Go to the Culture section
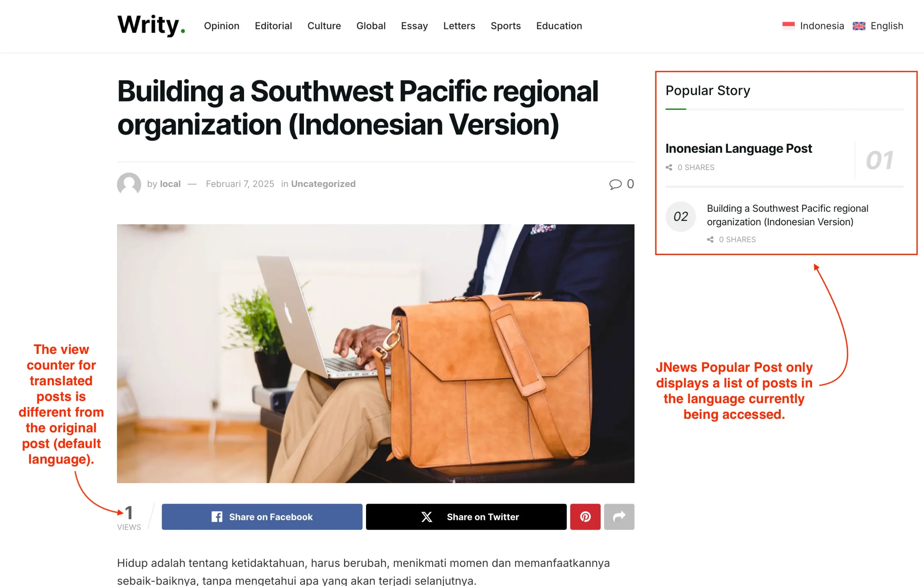Image resolution: width=924 pixels, height=586 pixels. click(x=324, y=26)
